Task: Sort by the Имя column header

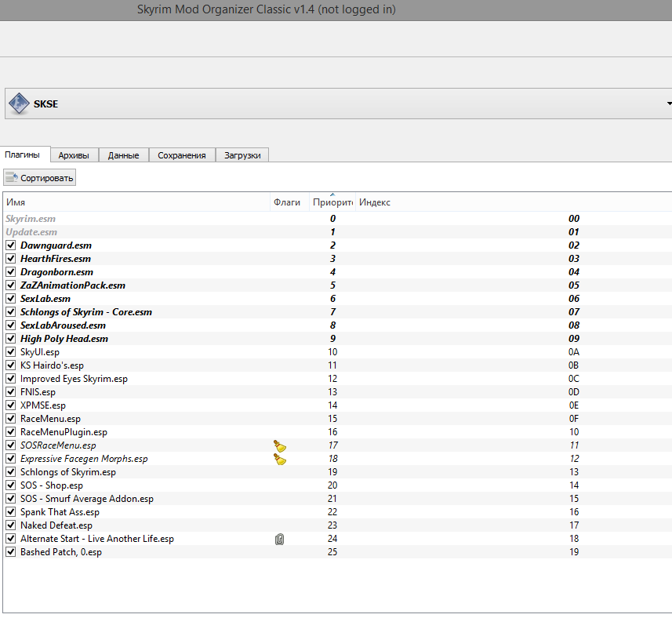Action: (x=137, y=202)
